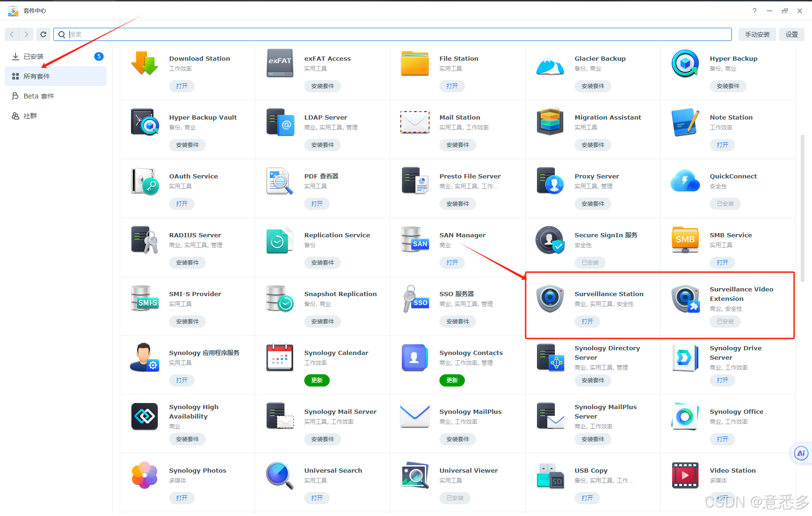The height and width of the screenshot is (516, 812).
Task: Open package center Settings button
Action: pos(792,34)
